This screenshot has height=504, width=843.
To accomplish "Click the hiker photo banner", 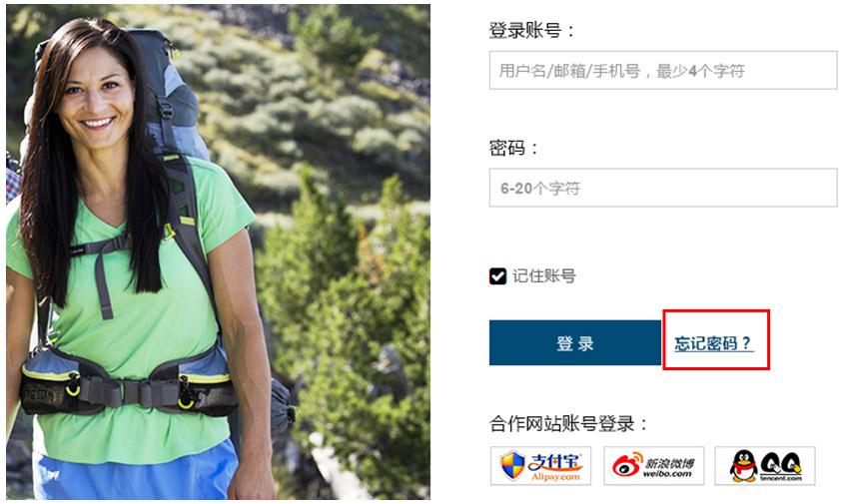I will [219, 252].
